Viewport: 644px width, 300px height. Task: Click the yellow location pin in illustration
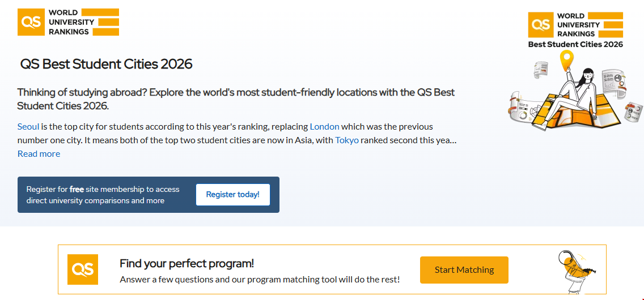click(x=566, y=59)
